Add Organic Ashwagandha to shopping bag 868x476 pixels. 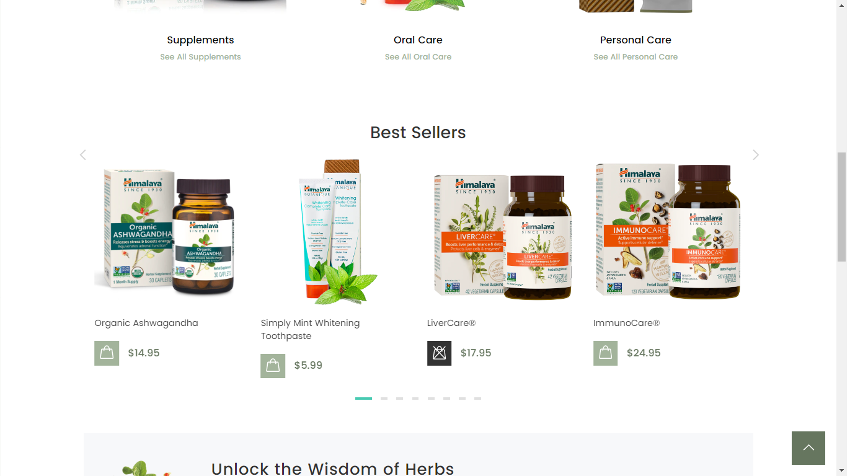(x=107, y=353)
